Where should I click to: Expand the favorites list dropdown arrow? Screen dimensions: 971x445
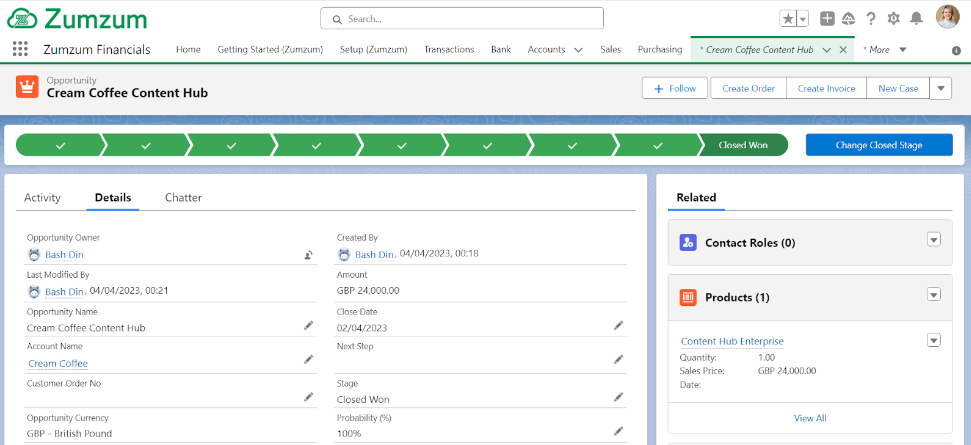tap(803, 19)
